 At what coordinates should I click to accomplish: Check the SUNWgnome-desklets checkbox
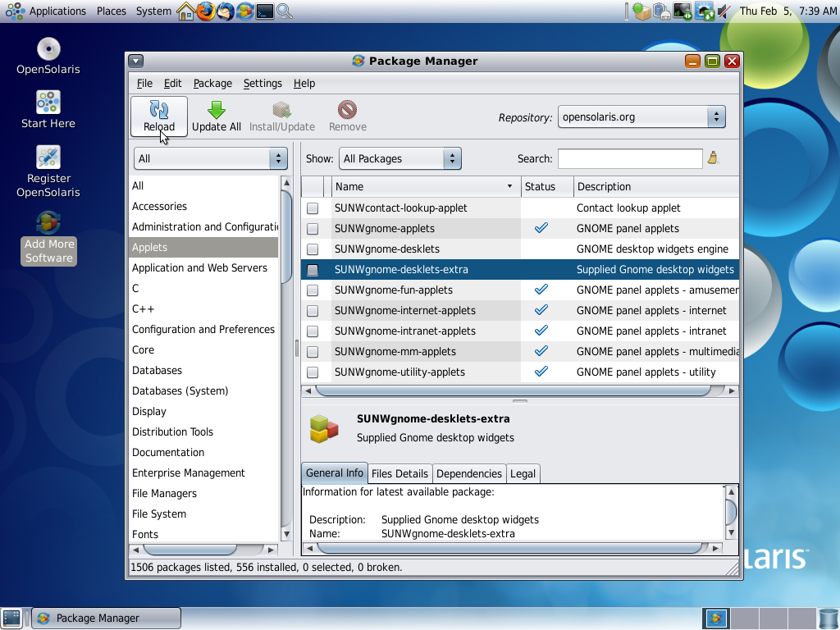tap(313, 249)
